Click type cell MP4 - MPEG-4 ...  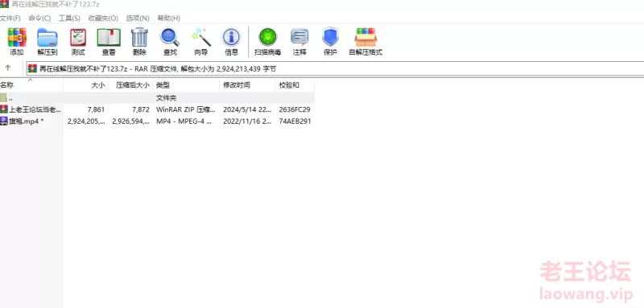click(x=184, y=121)
